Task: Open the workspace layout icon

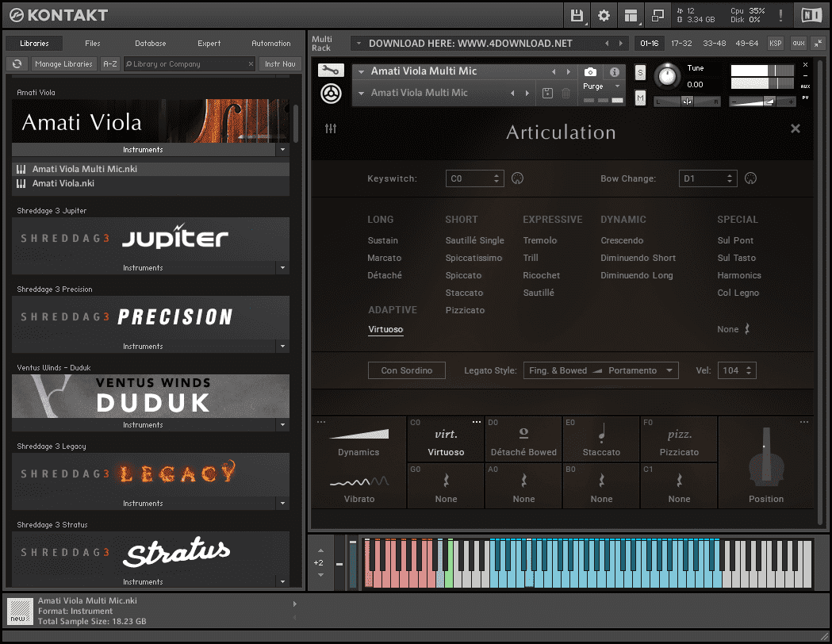Action: tap(631, 15)
